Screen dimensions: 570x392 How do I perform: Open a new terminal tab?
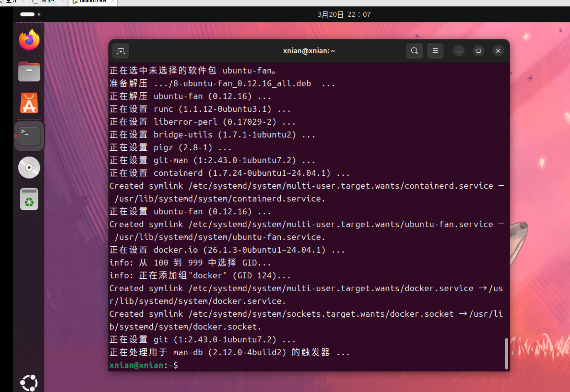121,51
